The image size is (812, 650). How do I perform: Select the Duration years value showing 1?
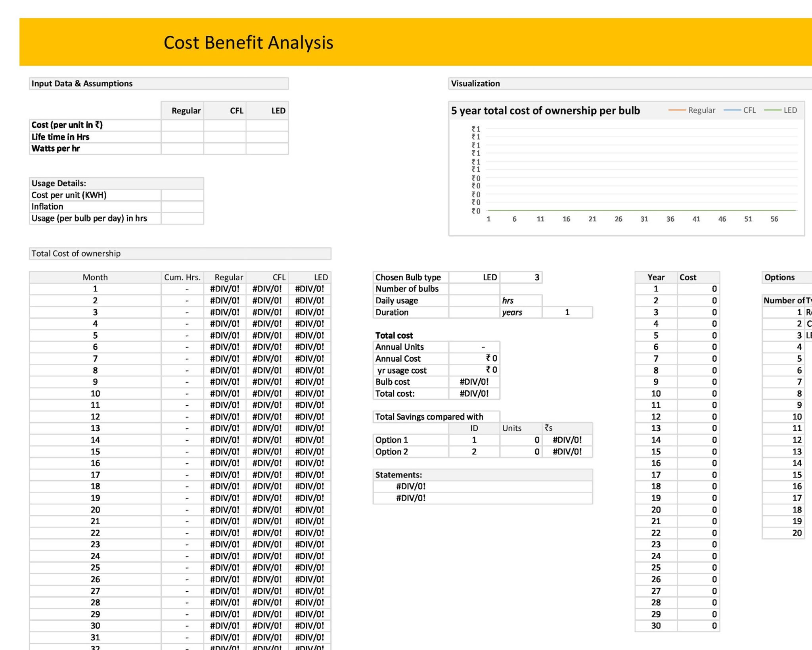click(x=567, y=313)
